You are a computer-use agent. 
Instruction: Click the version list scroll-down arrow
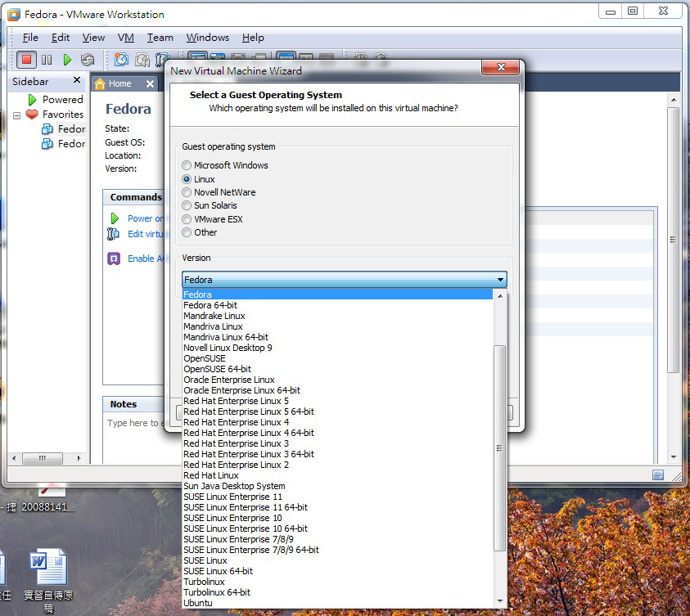(x=500, y=601)
